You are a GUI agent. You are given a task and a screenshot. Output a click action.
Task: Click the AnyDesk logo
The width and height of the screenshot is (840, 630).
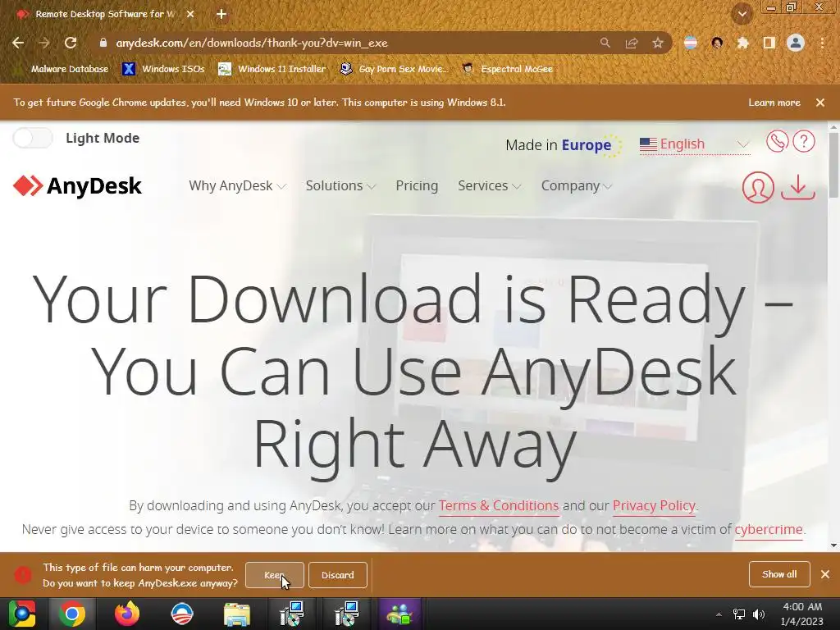tap(77, 186)
